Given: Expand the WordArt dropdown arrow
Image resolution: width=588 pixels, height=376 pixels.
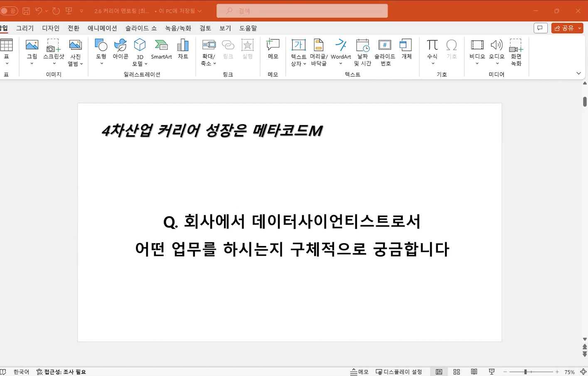Looking at the screenshot, I should coord(341,64).
